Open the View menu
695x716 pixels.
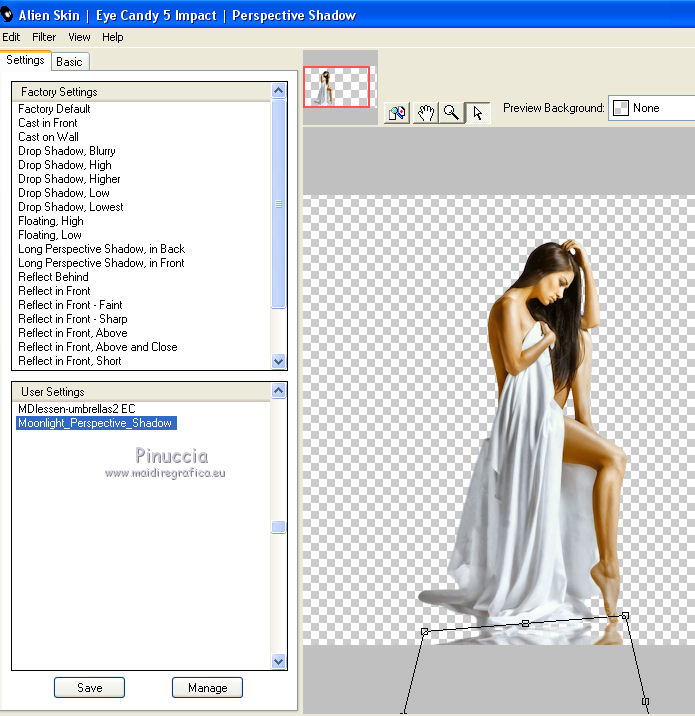coord(79,37)
